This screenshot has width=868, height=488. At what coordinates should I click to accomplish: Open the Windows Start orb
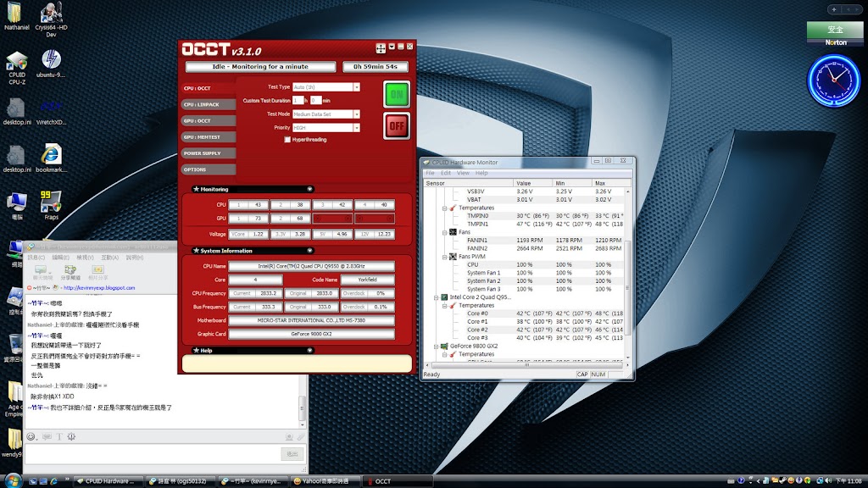coord(12,480)
